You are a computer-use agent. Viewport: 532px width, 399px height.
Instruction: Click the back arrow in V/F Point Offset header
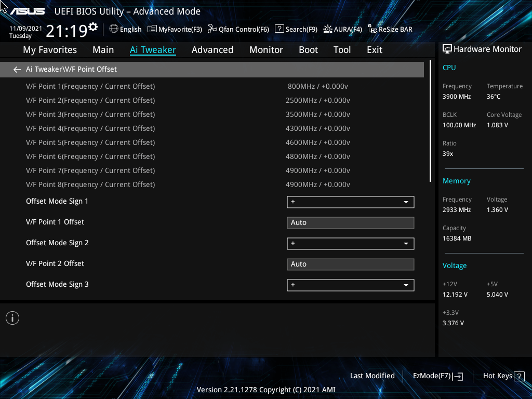[x=17, y=70]
